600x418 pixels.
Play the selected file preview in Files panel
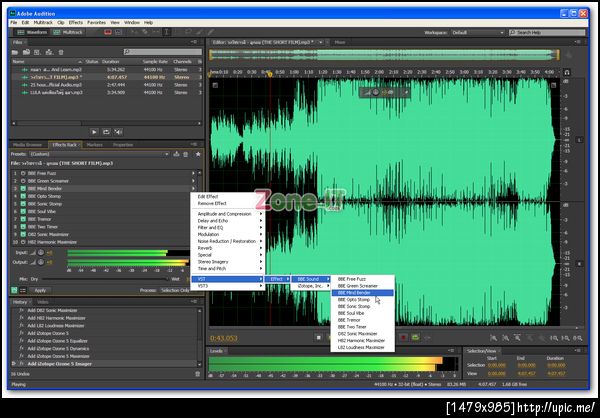[x=94, y=132]
